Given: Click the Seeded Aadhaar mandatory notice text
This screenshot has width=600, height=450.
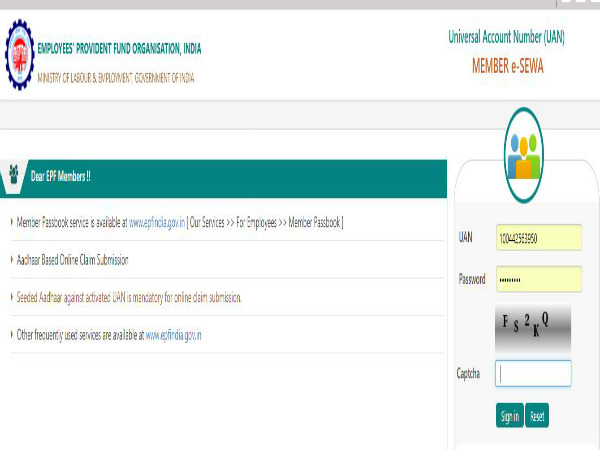Looking at the screenshot, I should (x=129, y=297).
